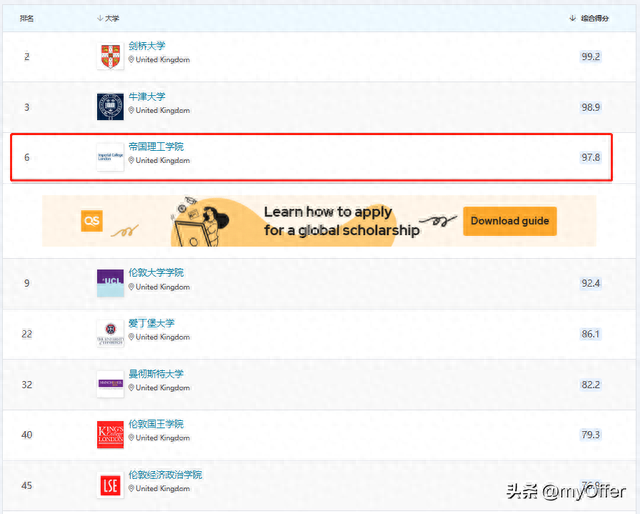Image resolution: width=640 pixels, height=514 pixels.
Task: Click the location pin under 伦敦经济政治学院
Action: [x=131, y=488]
